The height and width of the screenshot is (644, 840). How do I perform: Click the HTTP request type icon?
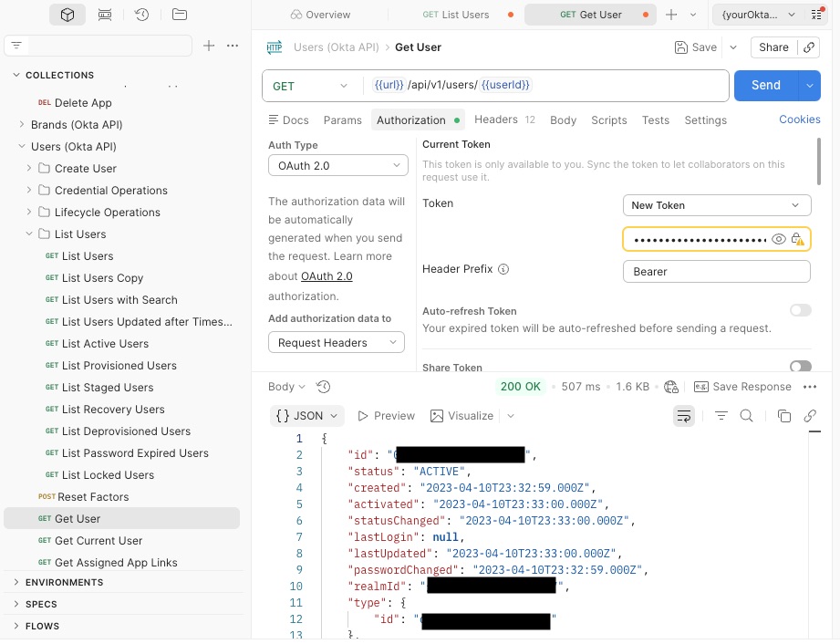275,47
